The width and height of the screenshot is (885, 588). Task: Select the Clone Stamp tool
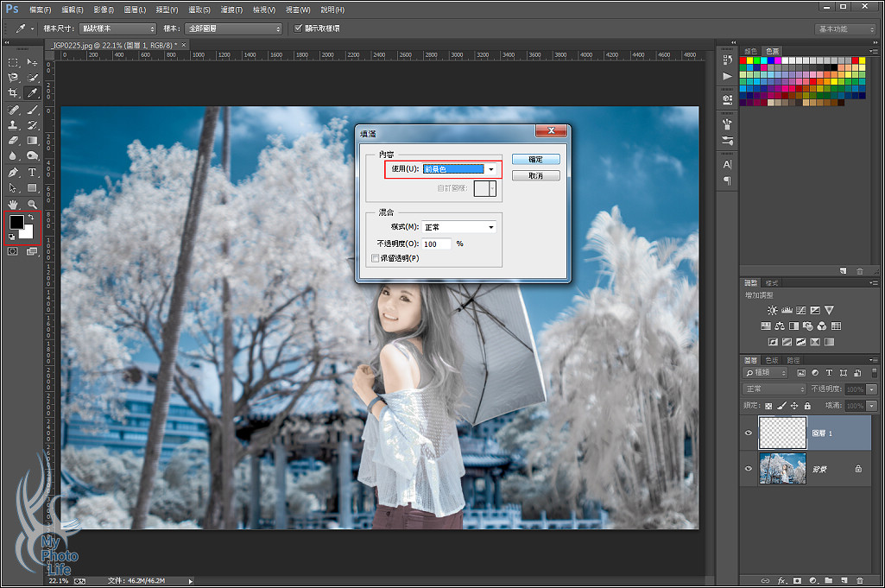coord(14,125)
